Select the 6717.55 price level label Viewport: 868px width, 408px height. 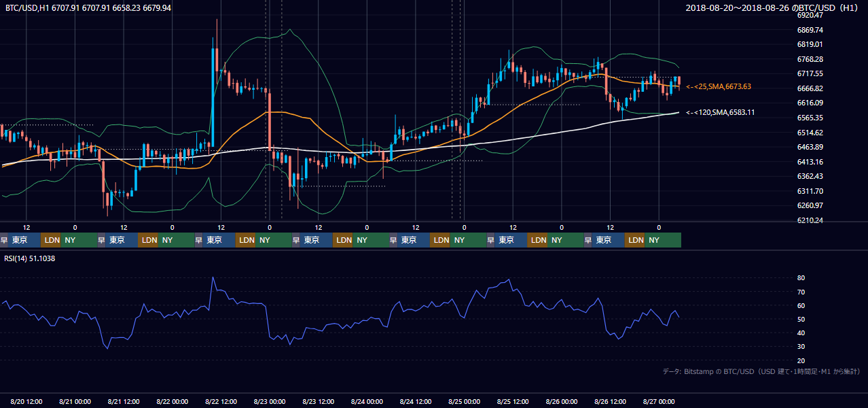(810, 73)
